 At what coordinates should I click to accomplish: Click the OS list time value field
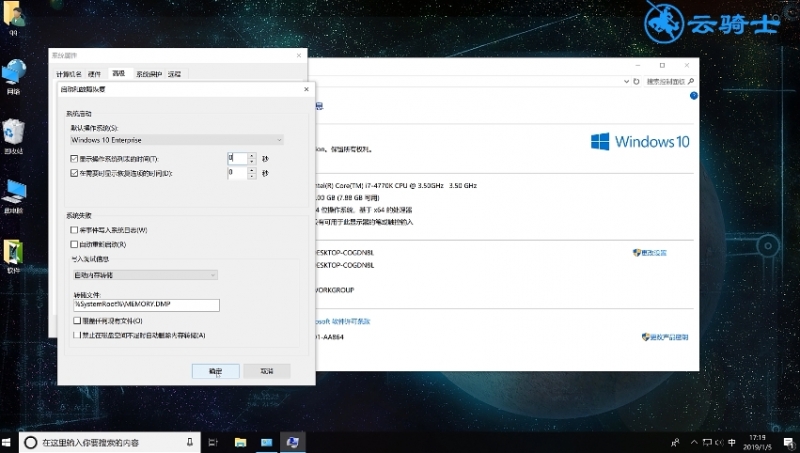[x=237, y=159]
